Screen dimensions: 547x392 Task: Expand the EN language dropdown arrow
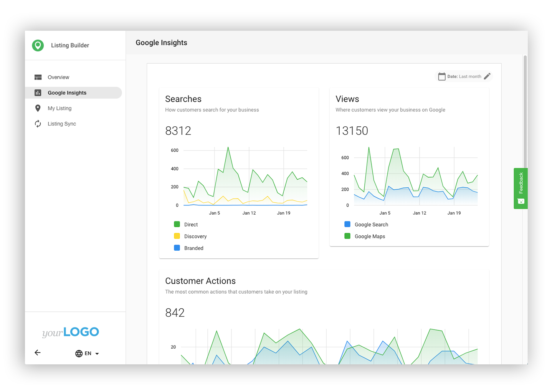pyautogui.click(x=97, y=354)
